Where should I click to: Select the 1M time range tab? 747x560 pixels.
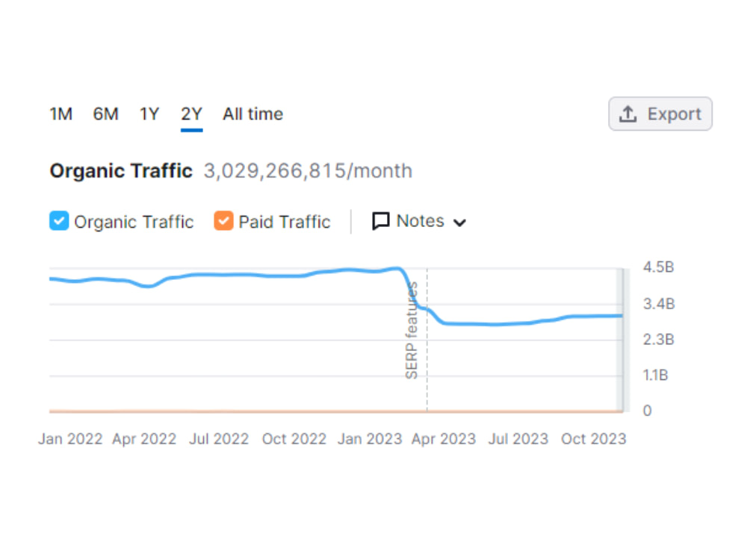tap(61, 114)
